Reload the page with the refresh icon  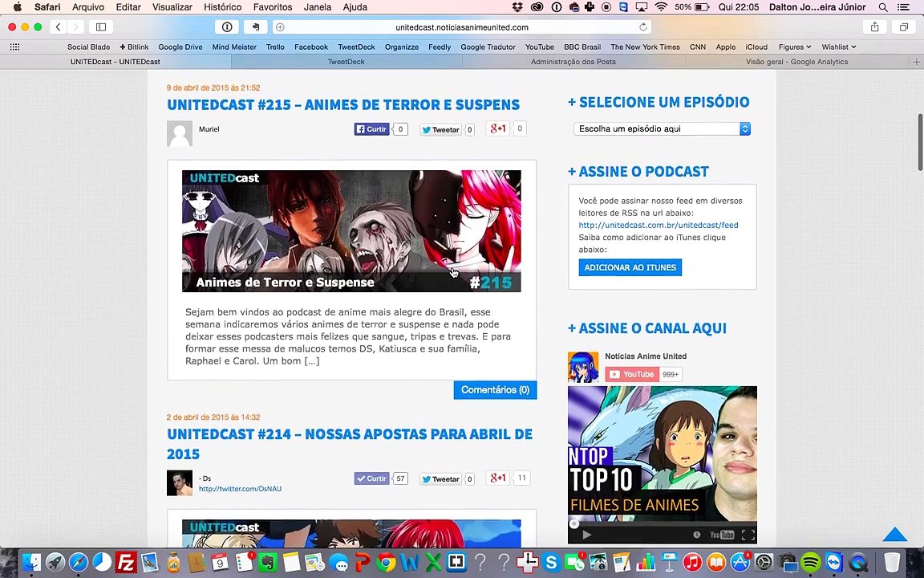[643, 27]
